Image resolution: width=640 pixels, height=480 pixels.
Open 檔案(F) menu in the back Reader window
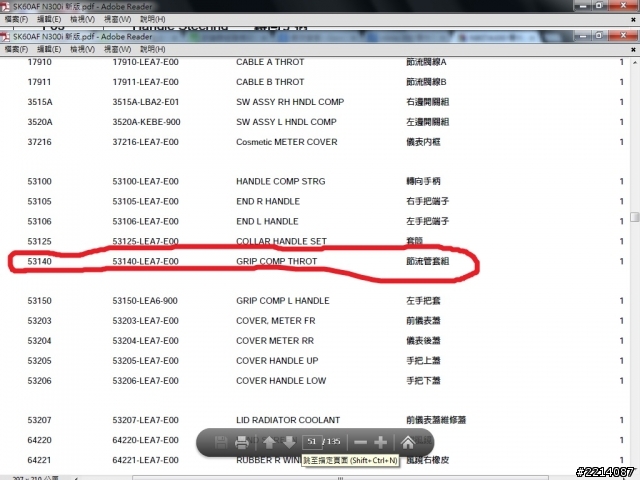click(x=16, y=20)
